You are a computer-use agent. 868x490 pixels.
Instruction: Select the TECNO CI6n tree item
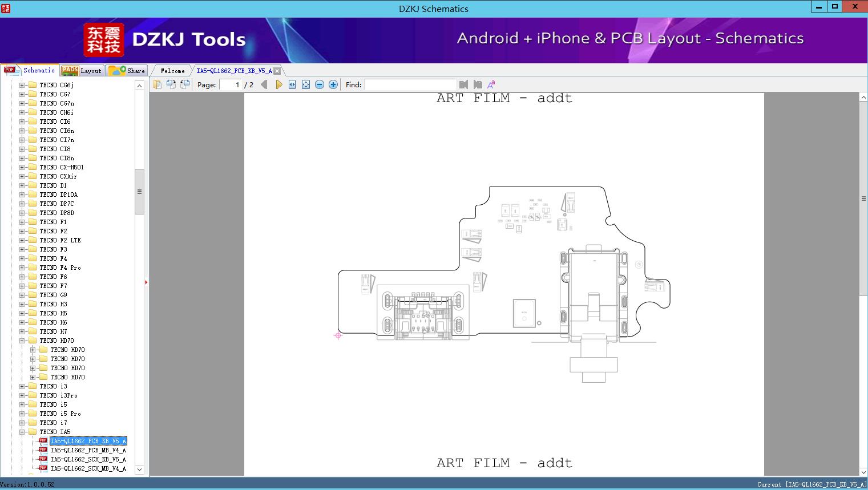(x=56, y=131)
